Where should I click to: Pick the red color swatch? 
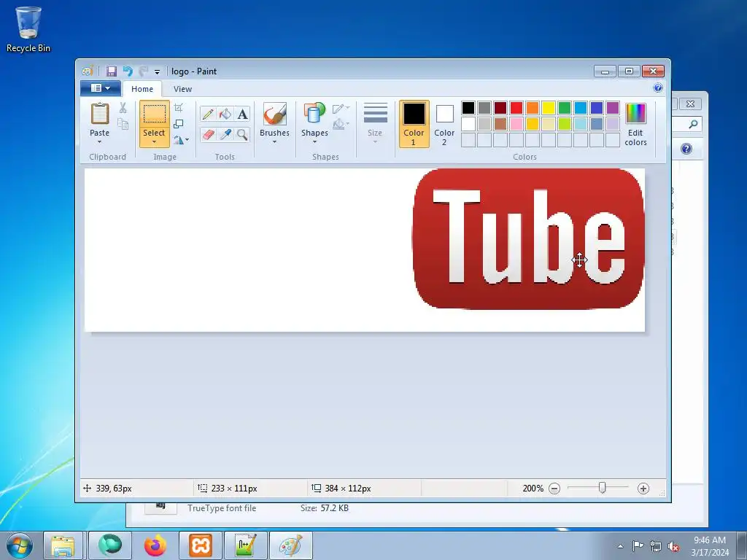[516, 108]
